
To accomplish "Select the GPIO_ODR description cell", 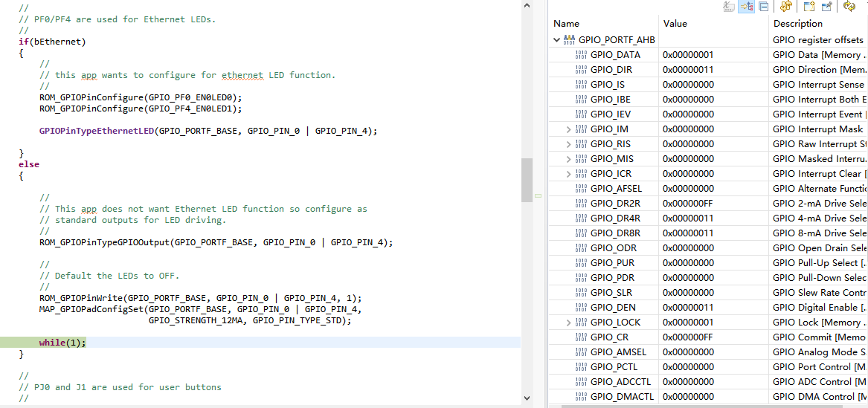I will point(818,248).
